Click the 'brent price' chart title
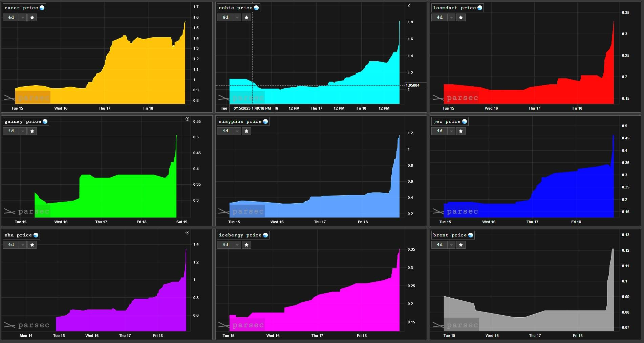Image resolution: width=644 pixels, height=343 pixels. point(450,235)
